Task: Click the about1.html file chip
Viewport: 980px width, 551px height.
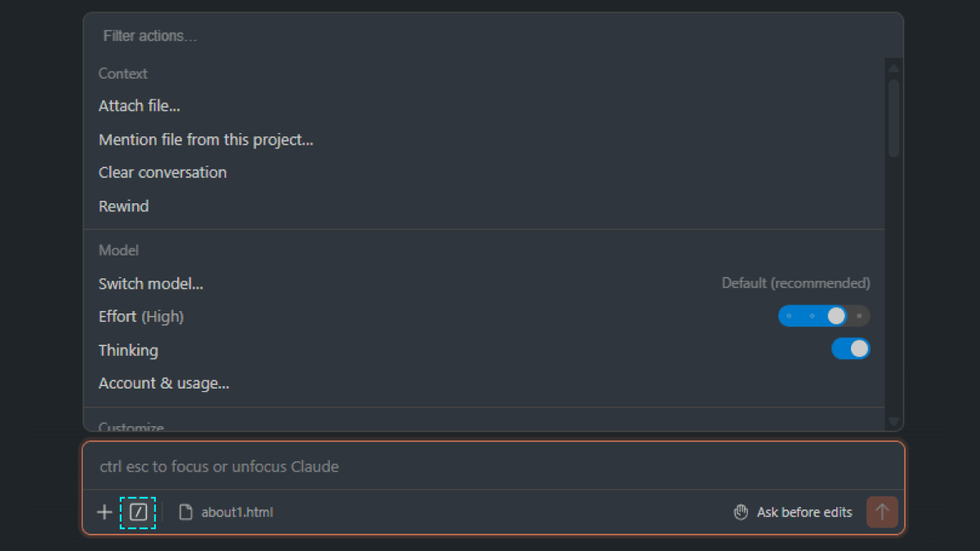Action: pyautogui.click(x=237, y=513)
